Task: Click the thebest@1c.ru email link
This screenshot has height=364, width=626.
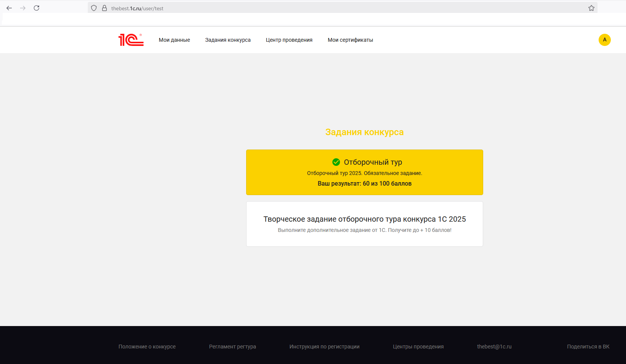Action: [x=494, y=347]
